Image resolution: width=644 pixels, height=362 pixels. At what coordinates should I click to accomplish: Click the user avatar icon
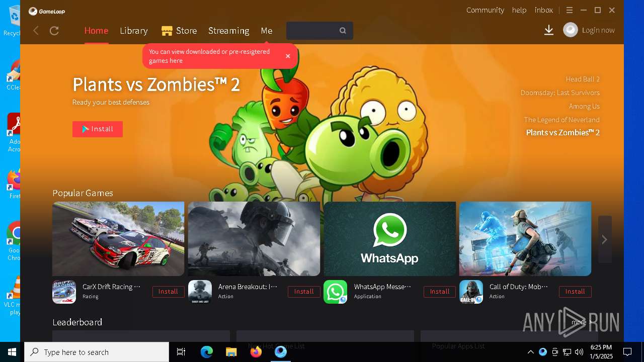coord(571,30)
